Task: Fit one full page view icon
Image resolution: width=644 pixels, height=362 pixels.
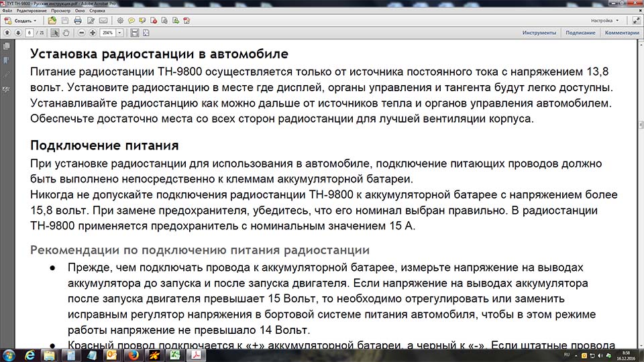Action: 146,33
